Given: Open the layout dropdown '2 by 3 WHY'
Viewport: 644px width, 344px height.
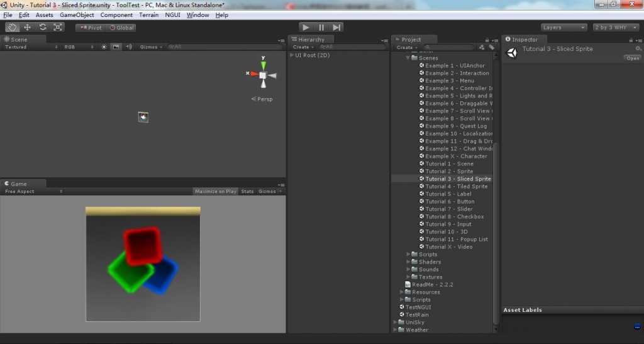Looking at the screenshot, I should tap(616, 28).
